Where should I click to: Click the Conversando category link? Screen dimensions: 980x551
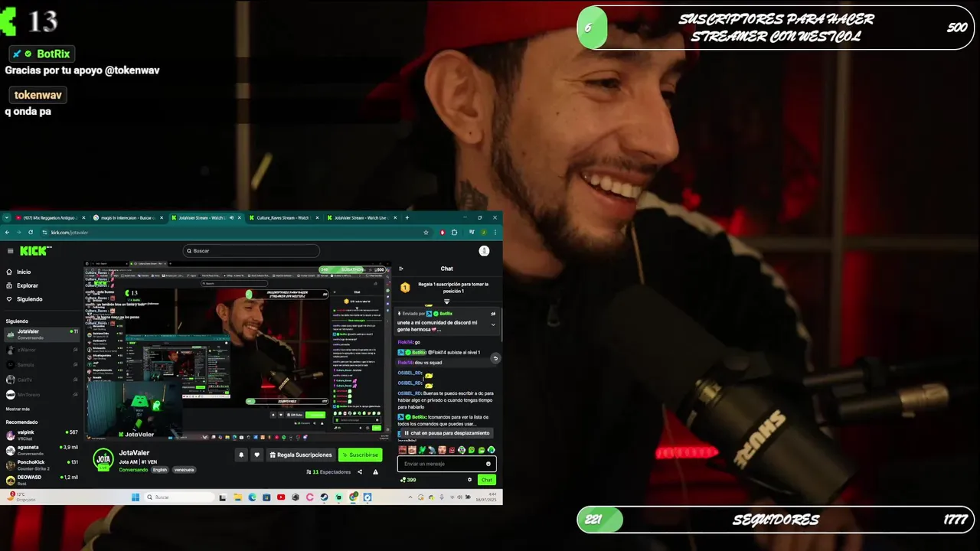pyautogui.click(x=133, y=470)
